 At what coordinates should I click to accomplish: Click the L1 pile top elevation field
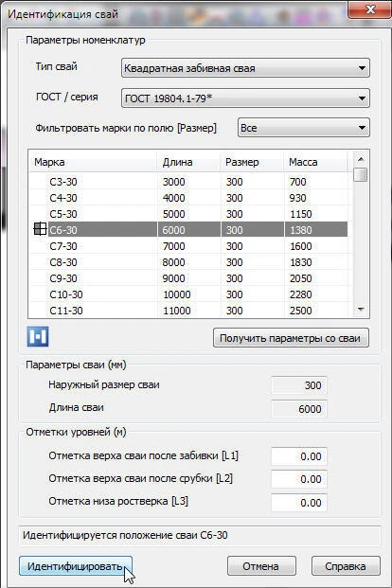click(299, 456)
